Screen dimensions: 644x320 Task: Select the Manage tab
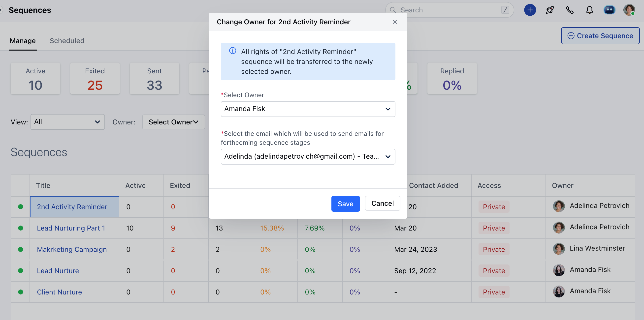tap(23, 41)
